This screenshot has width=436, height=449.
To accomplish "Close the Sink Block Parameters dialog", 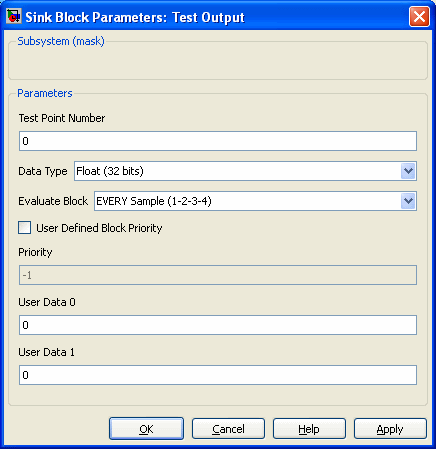I will tap(419, 16).
